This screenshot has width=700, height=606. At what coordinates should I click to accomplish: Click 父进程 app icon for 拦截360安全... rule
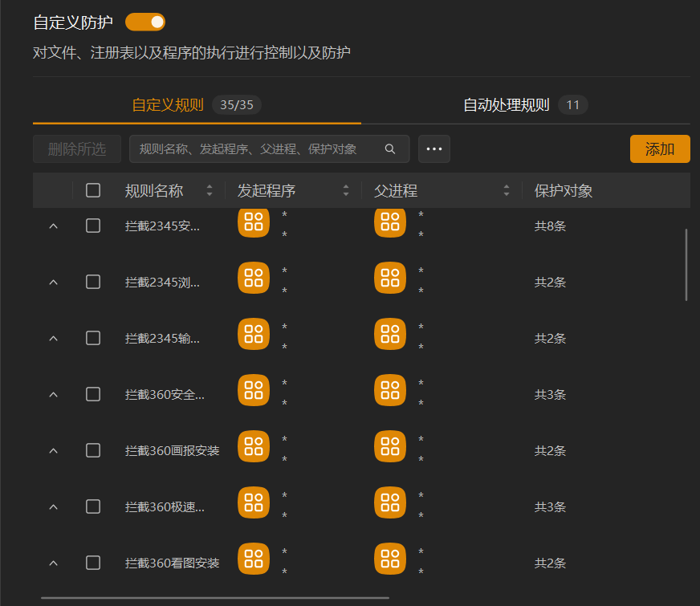pos(390,391)
